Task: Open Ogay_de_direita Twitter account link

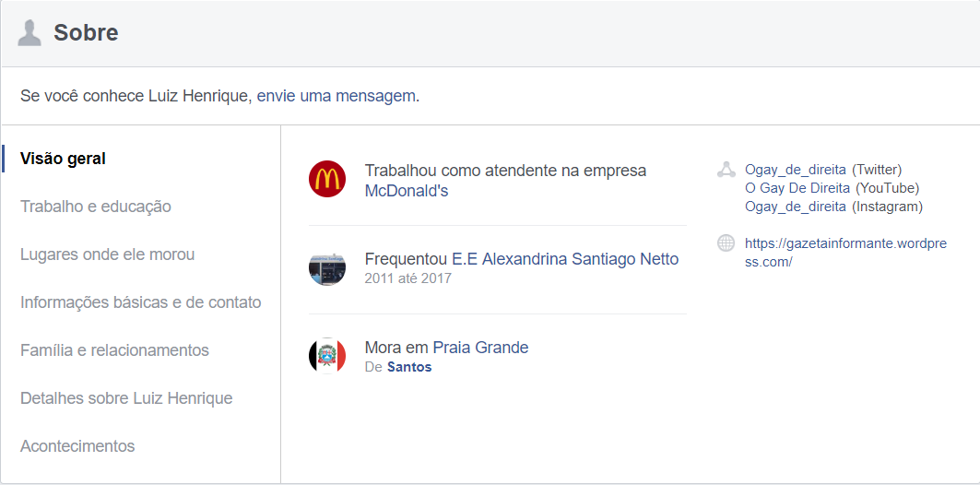Action: point(796,170)
